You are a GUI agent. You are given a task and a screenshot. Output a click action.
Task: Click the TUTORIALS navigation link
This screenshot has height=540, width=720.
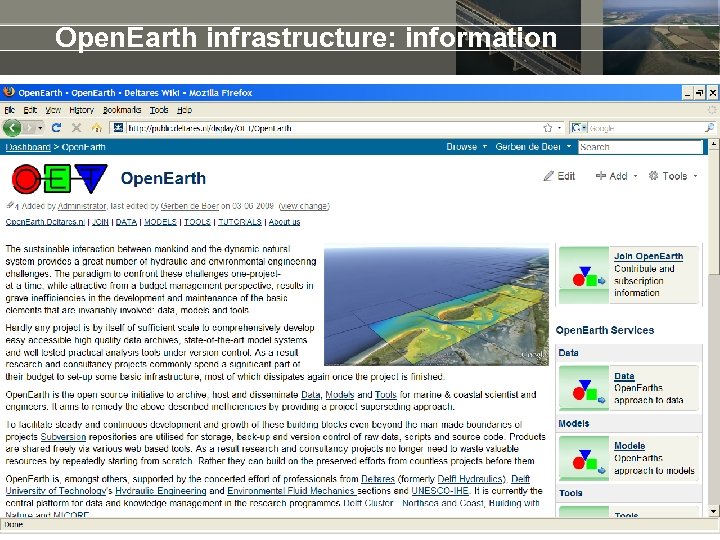pyautogui.click(x=240, y=222)
